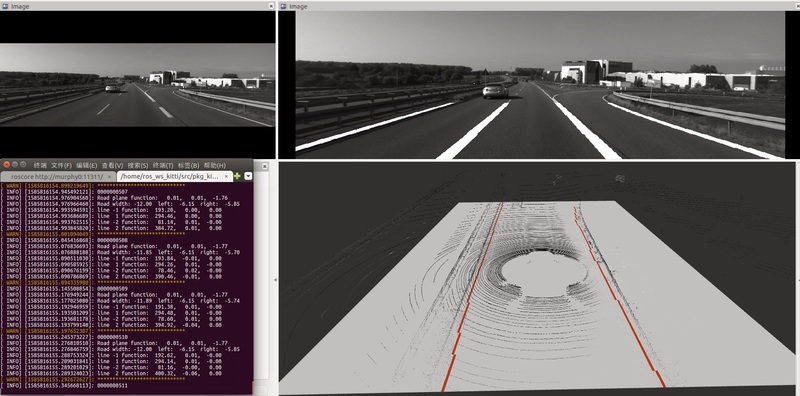Open the 查看(V) menu
Screen dimensions: 800x396
[112, 165]
